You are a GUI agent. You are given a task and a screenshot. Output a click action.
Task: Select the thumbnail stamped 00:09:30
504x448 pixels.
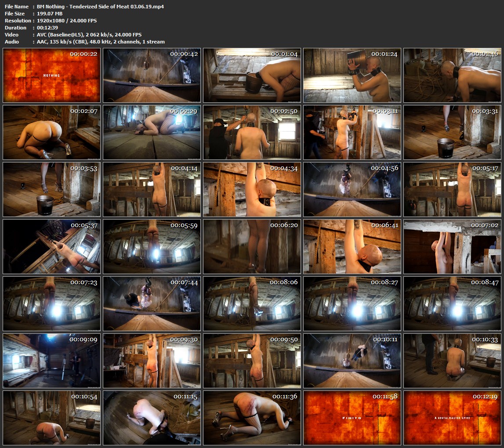152,361
